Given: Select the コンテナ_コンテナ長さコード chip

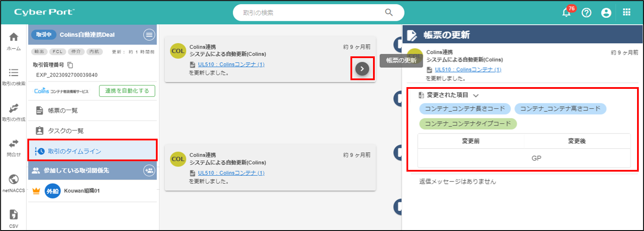Looking at the screenshot, I should click(x=465, y=108).
